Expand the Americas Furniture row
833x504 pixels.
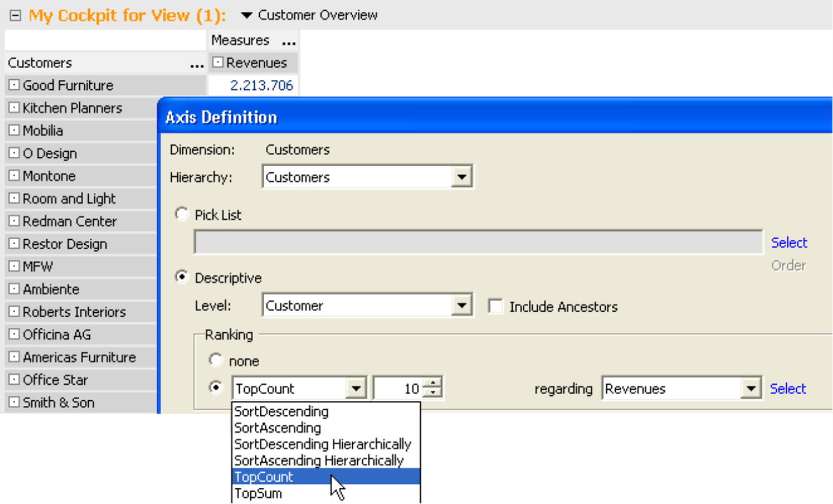pos(14,357)
